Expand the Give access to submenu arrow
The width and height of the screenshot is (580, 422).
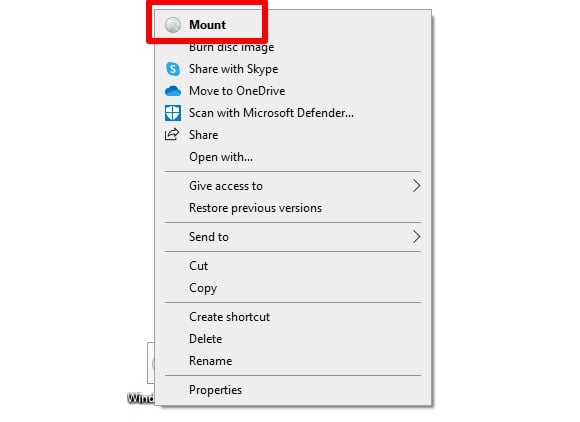coord(417,186)
